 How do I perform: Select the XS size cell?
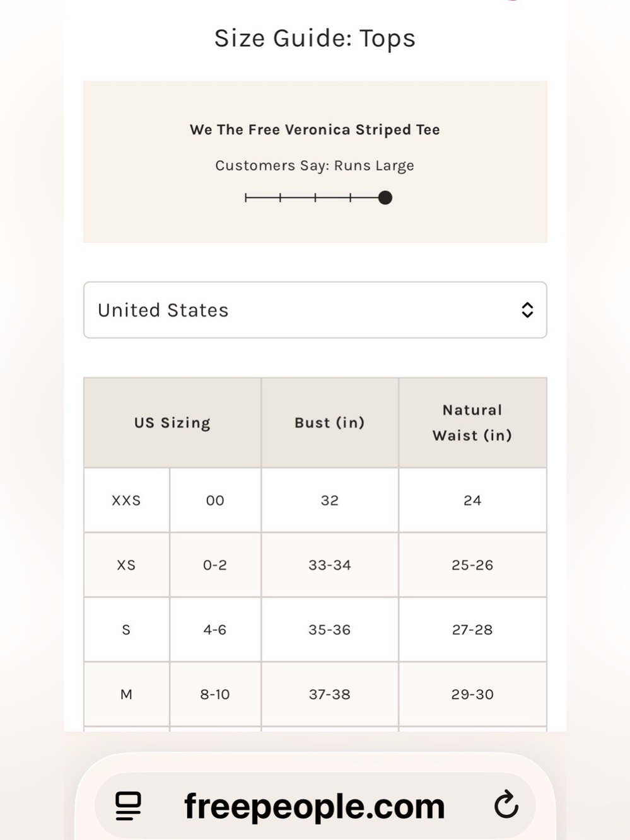click(x=126, y=565)
